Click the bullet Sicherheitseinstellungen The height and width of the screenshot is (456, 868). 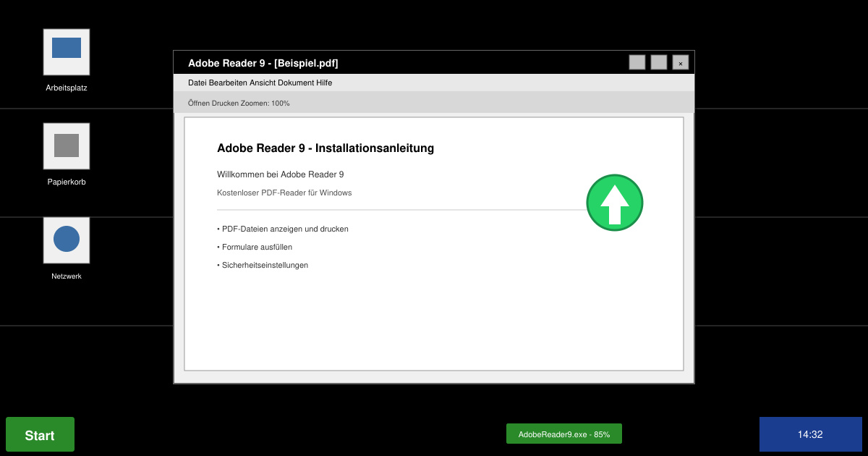pyautogui.click(x=263, y=265)
